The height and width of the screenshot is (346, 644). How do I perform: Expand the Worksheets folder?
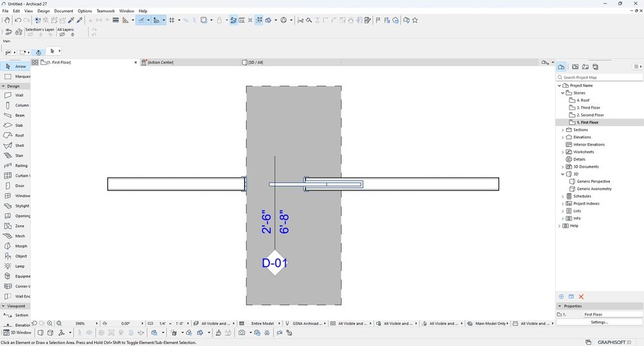(x=563, y=152)
